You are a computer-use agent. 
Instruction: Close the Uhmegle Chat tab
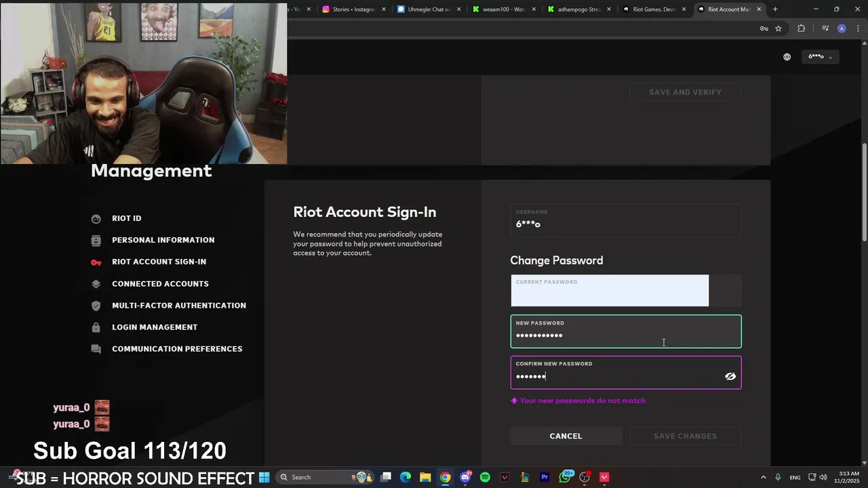click(x=459, y=9)
